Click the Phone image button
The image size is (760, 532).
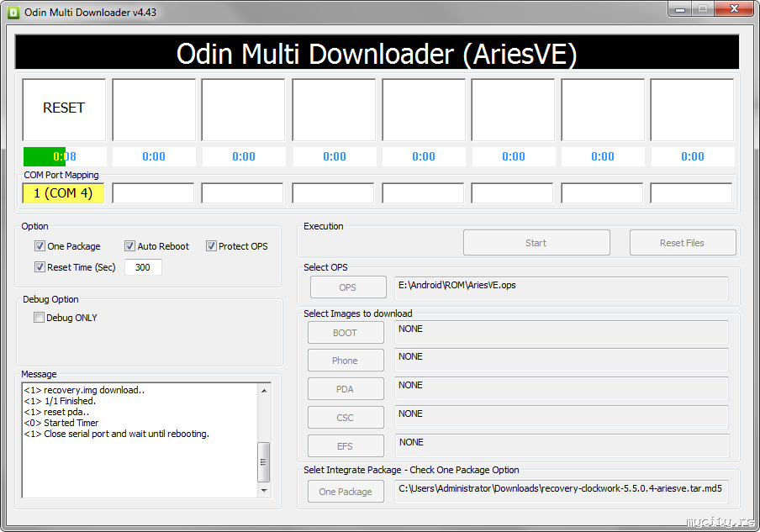point(346,361)
